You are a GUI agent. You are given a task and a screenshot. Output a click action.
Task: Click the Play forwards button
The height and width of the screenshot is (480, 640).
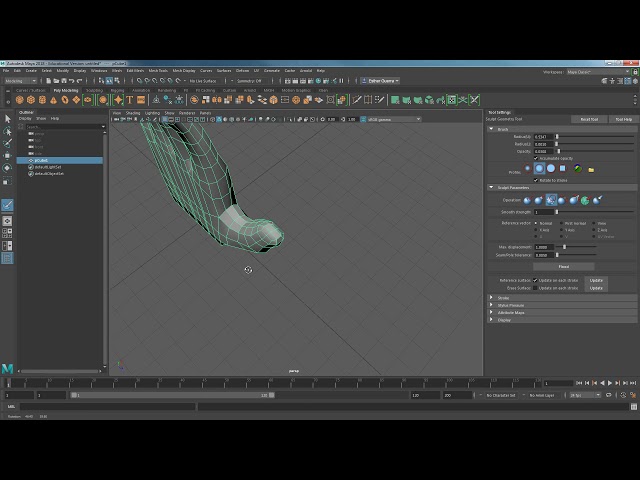[x=610, y=383]
